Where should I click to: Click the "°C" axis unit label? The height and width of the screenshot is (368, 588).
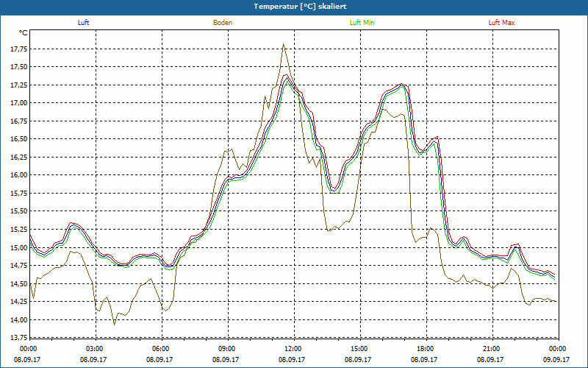point(24,33)
